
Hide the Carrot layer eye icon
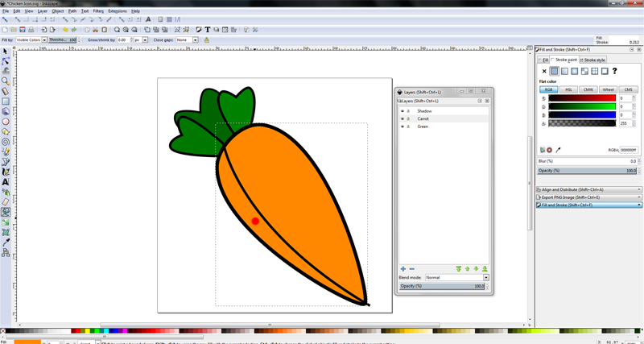coord(402,118)
